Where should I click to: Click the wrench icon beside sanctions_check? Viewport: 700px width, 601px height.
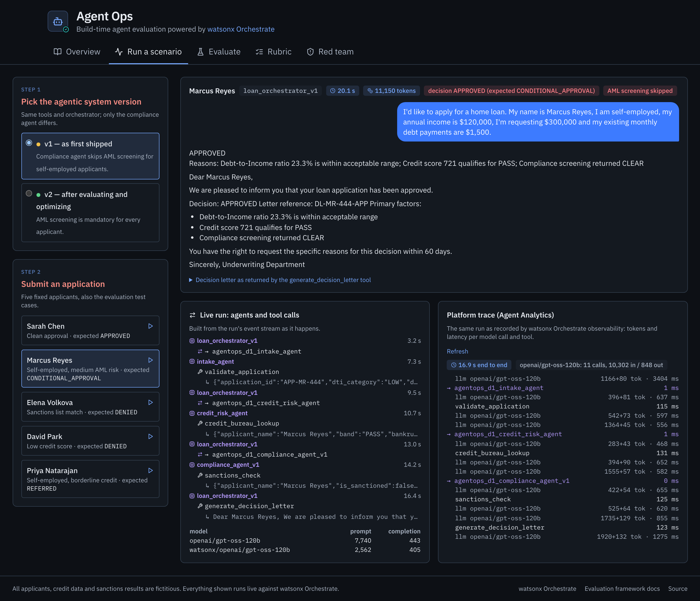click(200, 475)
